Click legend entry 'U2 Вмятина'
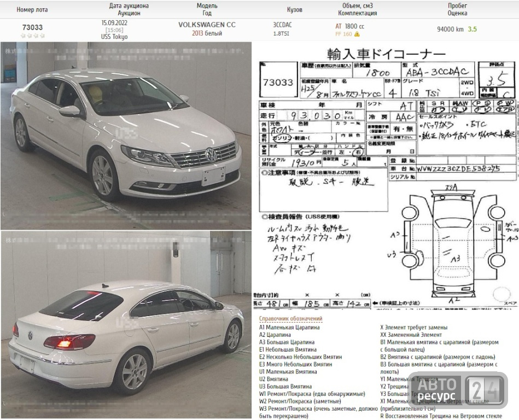The height and width of the screenshot is (420, 519). pyautogui.click(x=273, y=379)
